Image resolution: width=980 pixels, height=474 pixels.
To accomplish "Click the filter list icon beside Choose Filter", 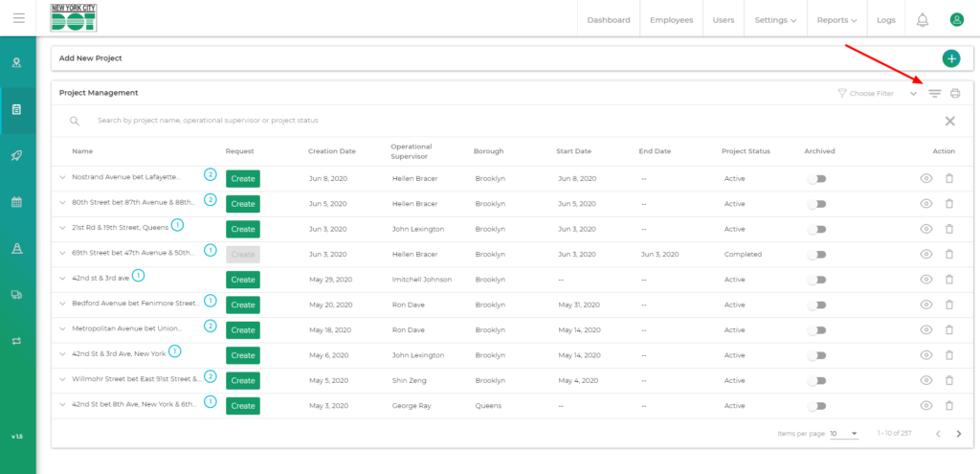I will click(935, 94).
